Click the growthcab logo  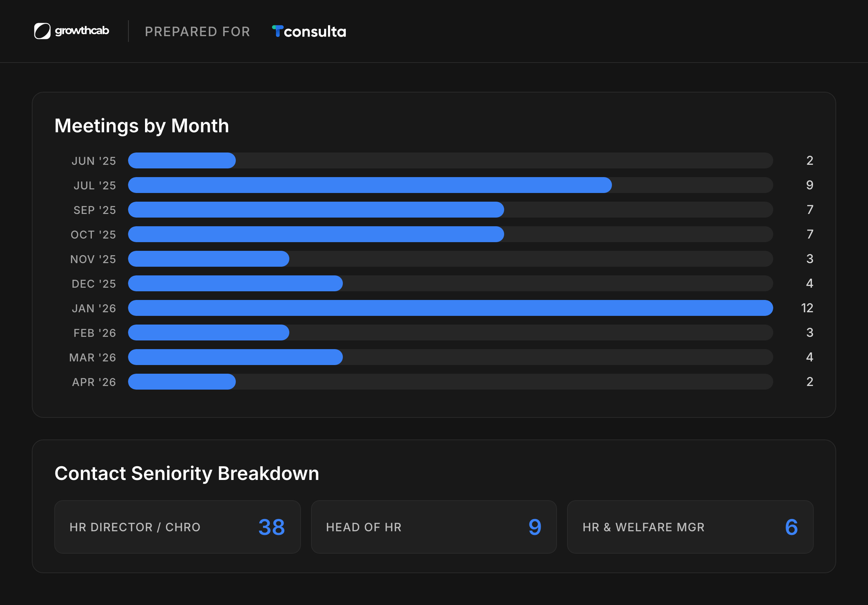72,31
